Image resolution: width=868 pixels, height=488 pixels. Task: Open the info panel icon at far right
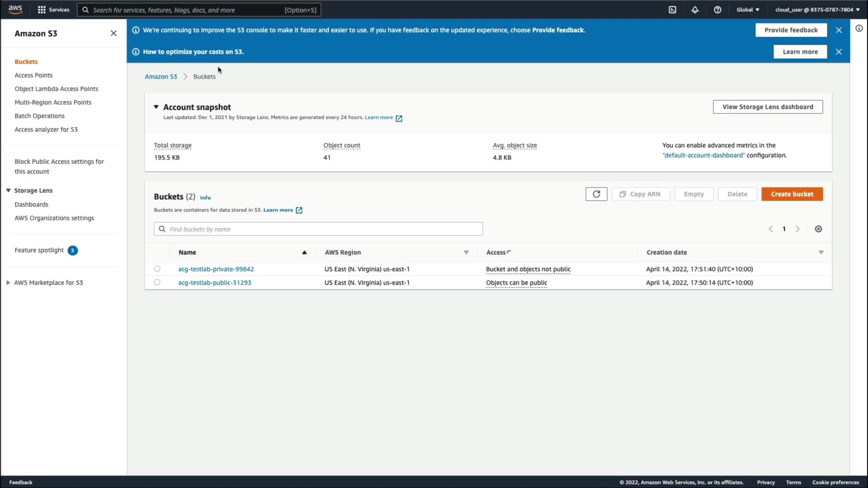[x=859, y=28]
